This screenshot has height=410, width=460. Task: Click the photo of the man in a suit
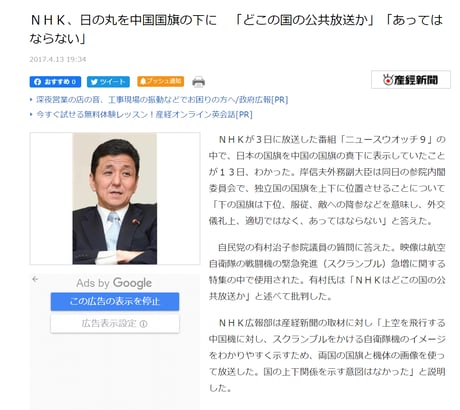[115, 198]
